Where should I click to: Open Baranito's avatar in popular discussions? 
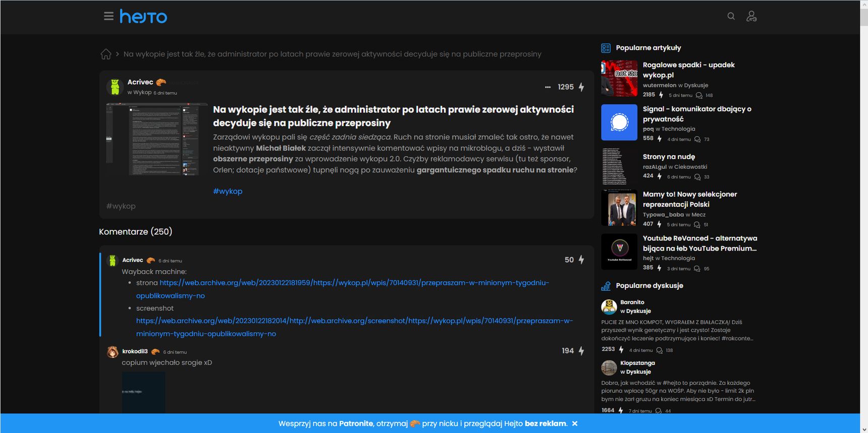coord(609,306)
